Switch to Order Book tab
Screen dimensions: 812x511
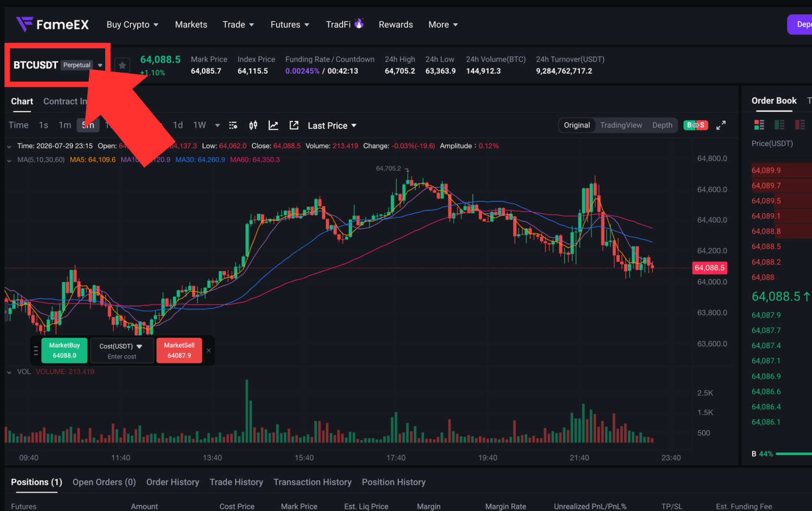[x=774, y=101]
